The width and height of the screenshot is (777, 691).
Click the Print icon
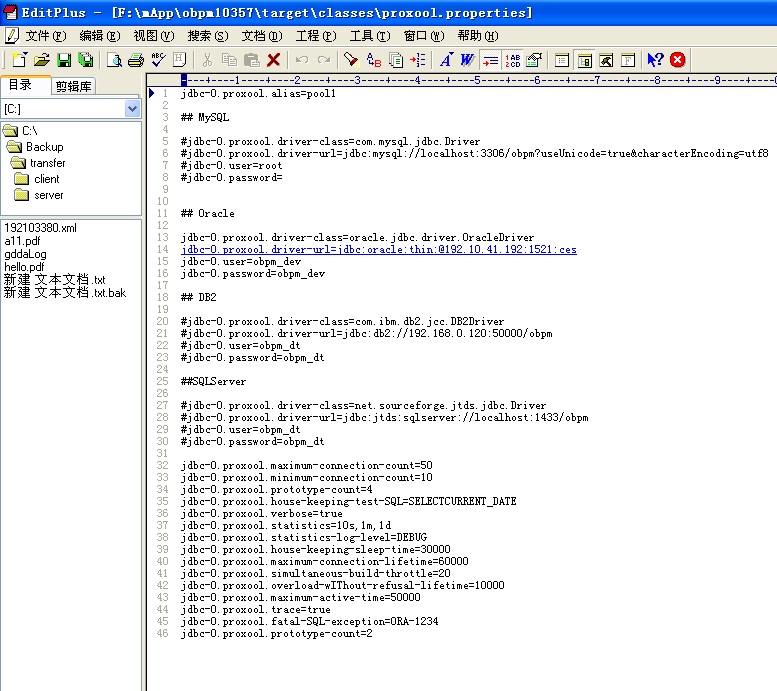tap(136, 60)
